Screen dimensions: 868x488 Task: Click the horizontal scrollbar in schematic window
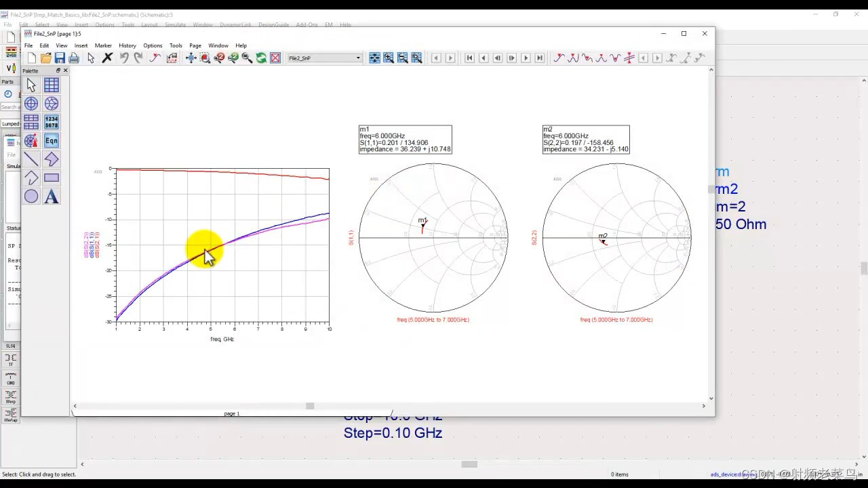click(469, 464)
